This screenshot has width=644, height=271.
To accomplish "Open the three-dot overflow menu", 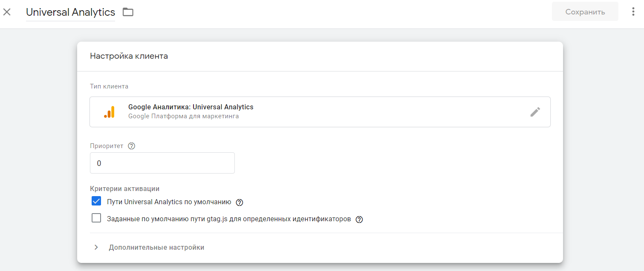I will click(x=634, y=11).
